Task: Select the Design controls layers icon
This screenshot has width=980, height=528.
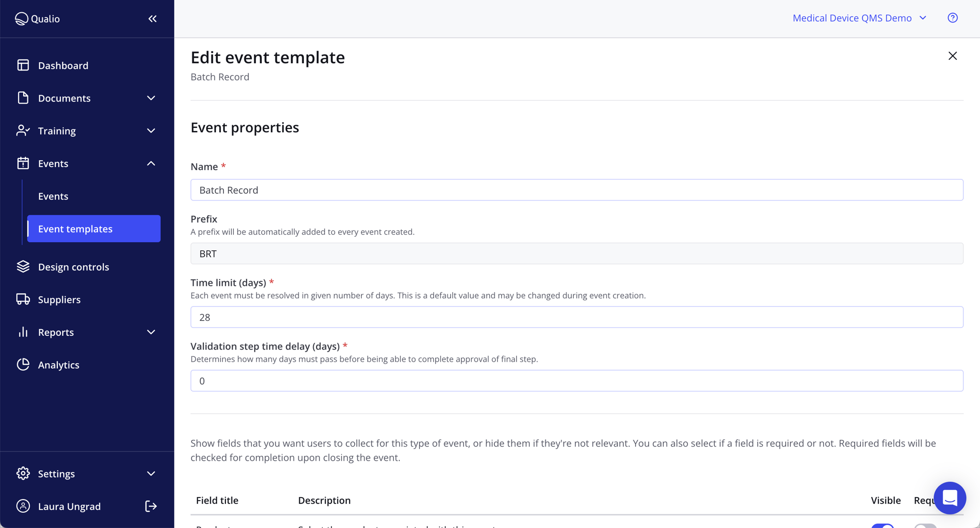Action: 23,267
